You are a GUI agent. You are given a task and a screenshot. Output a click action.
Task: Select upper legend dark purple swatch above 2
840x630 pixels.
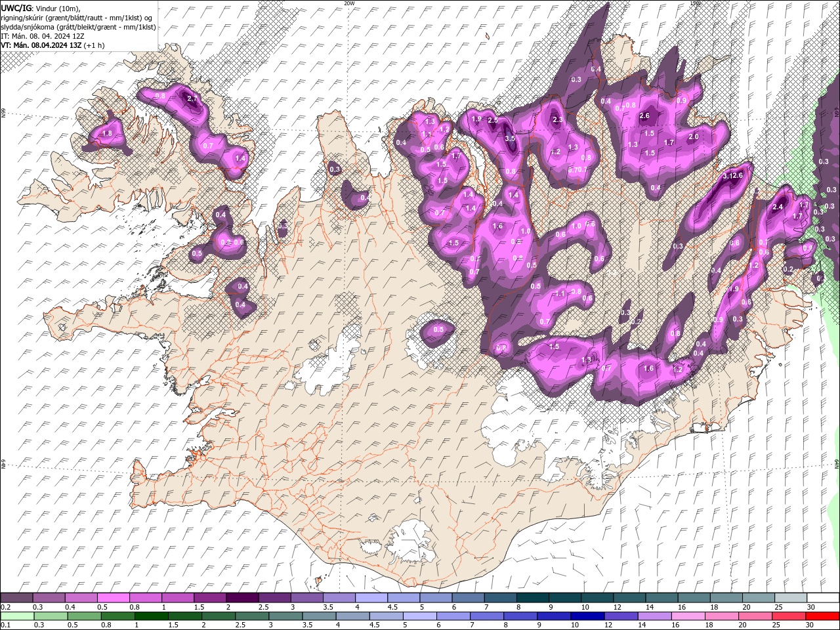(x=241, y=598)
